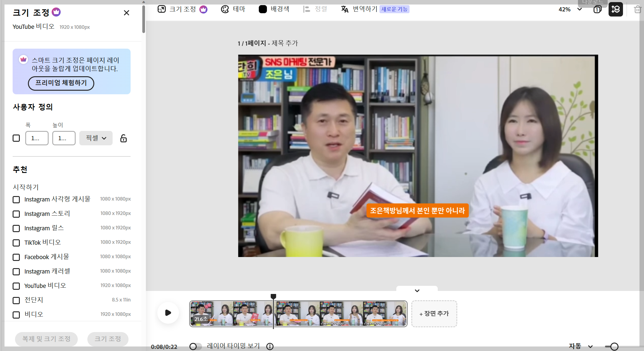Click the disabled 정렬 align tool
This screenshot has height=351, width=644.
point(315,9)
